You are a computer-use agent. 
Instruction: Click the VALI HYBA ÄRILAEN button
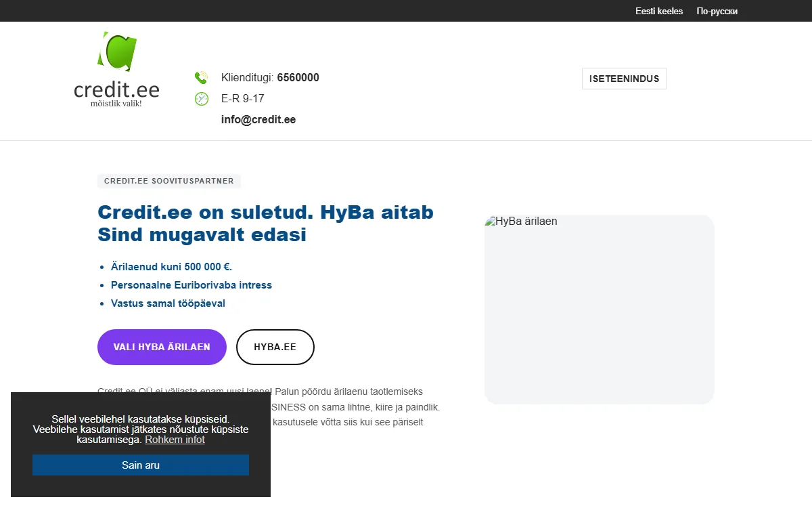click(x=162, y=347)
